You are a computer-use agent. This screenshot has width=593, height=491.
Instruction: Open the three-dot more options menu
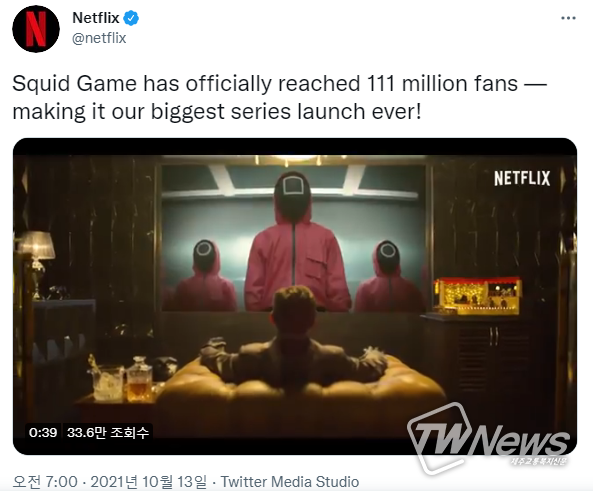pyautogui.click(x=568, y=18)
